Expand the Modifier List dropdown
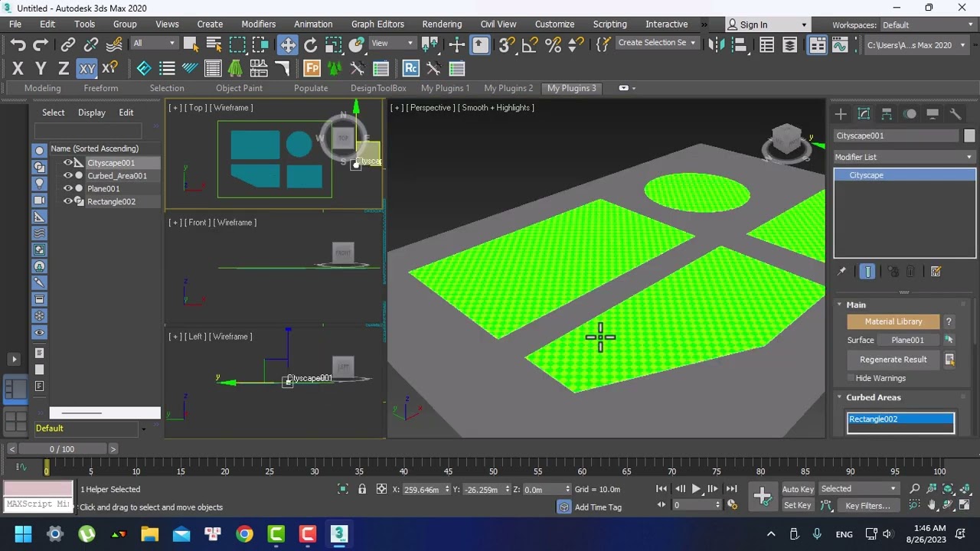The height and width of the screenshot is (551, 980). 905,157
